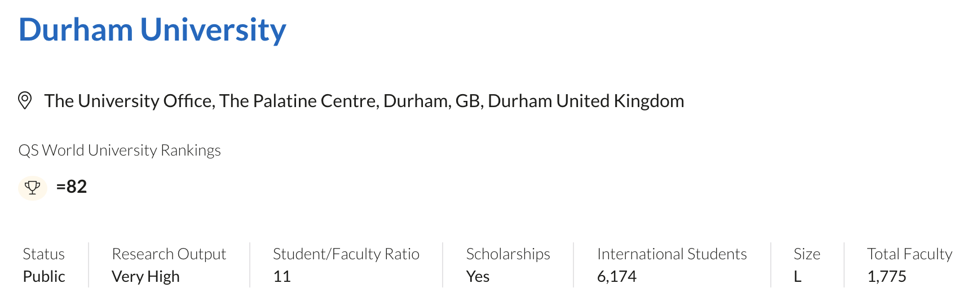980x301 pixels.
Task: Click the Student/Faculty Ratio label
Action: point(346,254)
